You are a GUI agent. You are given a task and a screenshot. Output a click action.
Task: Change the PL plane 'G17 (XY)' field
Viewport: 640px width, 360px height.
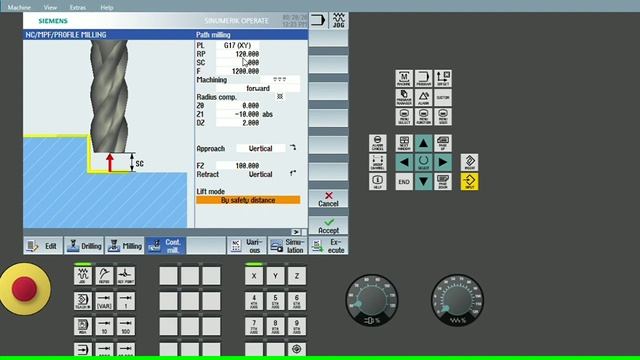[x=238, y=45]
